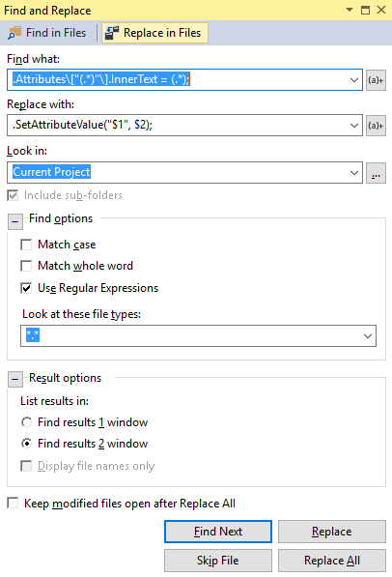
Task: Enable the Match case checkbox
Action: (26, 245)
